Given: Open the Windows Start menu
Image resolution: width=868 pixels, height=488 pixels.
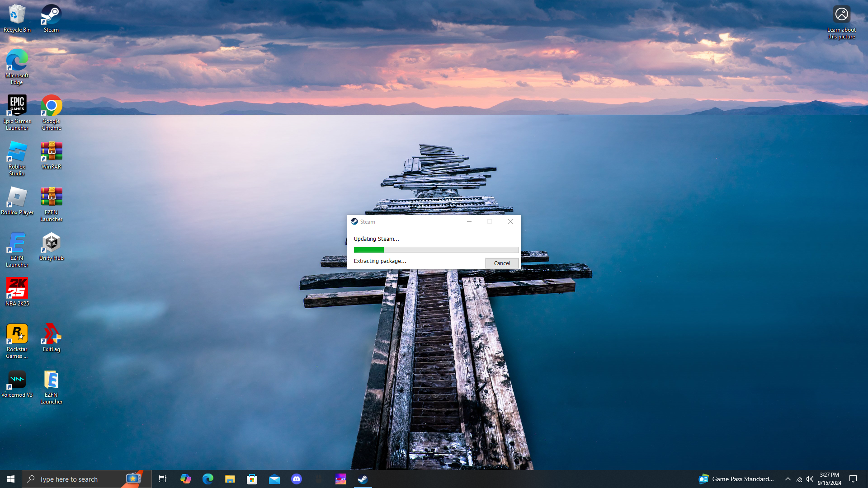Looking at the screenshot, I should tap(11, 479).
